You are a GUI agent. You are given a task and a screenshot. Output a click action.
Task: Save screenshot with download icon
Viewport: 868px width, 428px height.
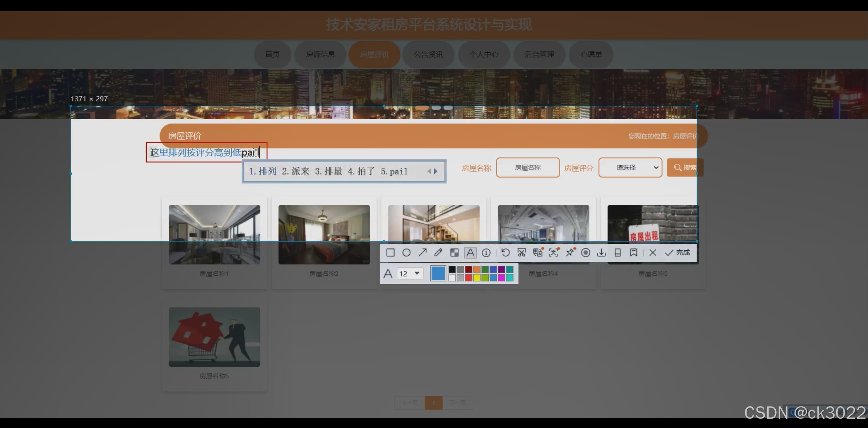point(601,253)
